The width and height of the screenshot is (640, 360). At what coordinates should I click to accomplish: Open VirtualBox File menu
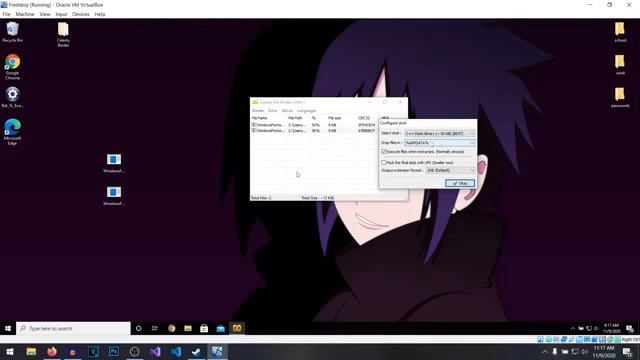(x=7, y=14)
